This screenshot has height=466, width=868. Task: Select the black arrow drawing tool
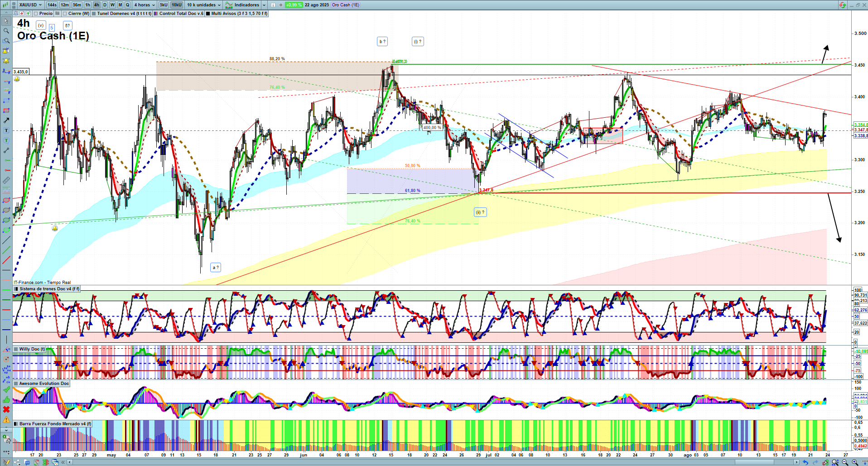[6, 120]
